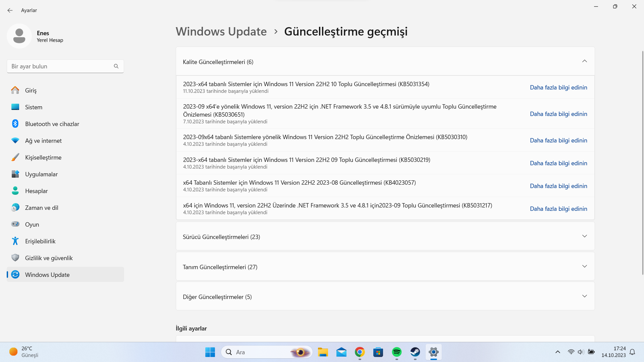This screenshot has height=362, width=644.
Task: Click Windows Update breadcrumb title
Action: coord(221,32)
